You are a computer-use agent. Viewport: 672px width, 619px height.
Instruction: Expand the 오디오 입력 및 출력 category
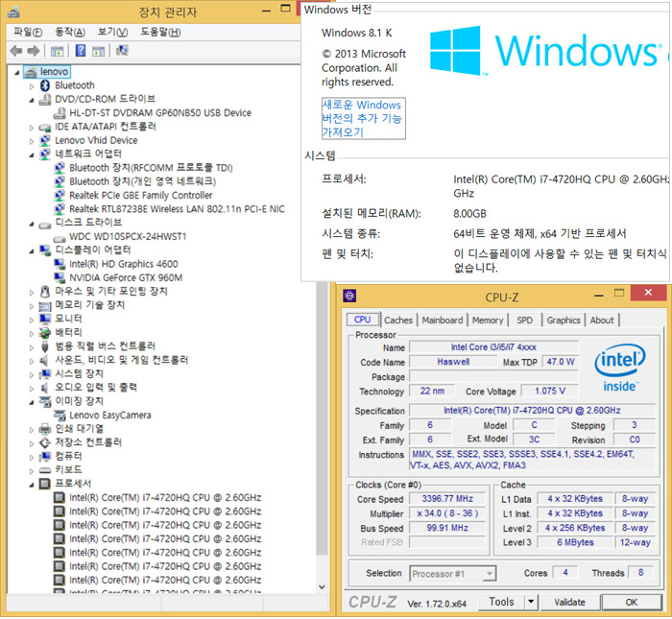32,389
